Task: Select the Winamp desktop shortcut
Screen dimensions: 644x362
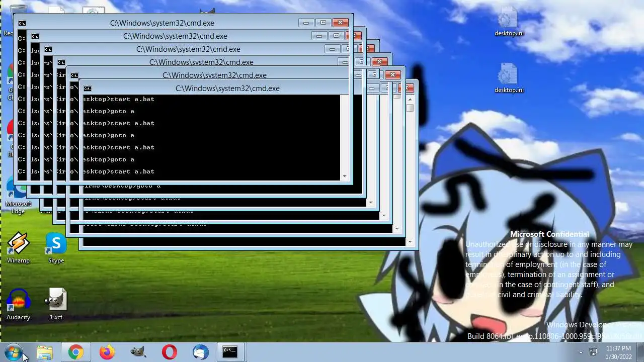Action: pyautogui.click(x=18, y=247)
